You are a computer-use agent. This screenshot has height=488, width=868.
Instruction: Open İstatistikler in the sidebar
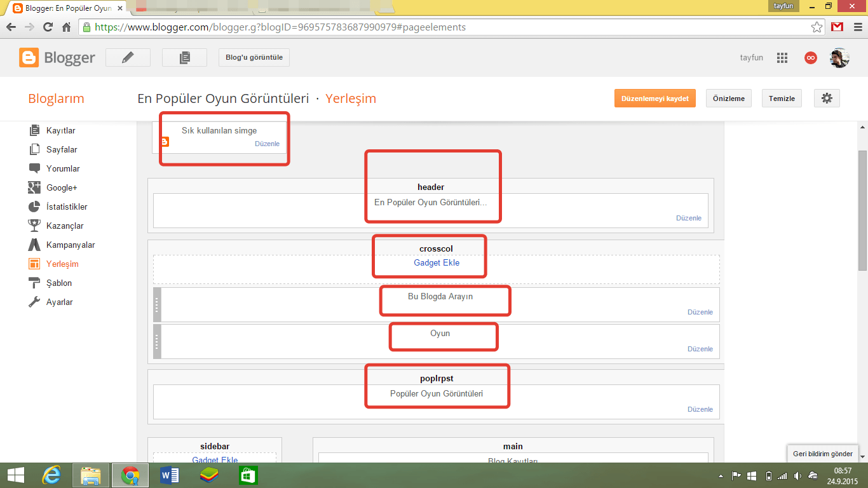coord(66,207)
